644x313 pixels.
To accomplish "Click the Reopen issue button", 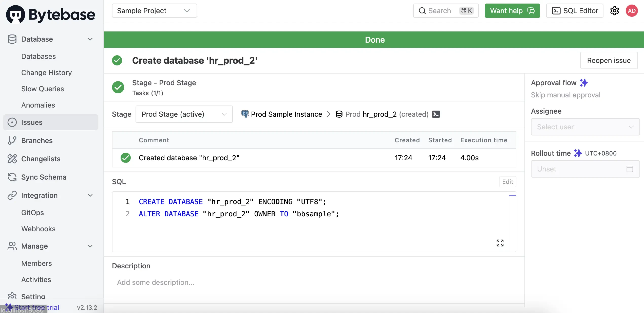I will [x=609, y=60].
